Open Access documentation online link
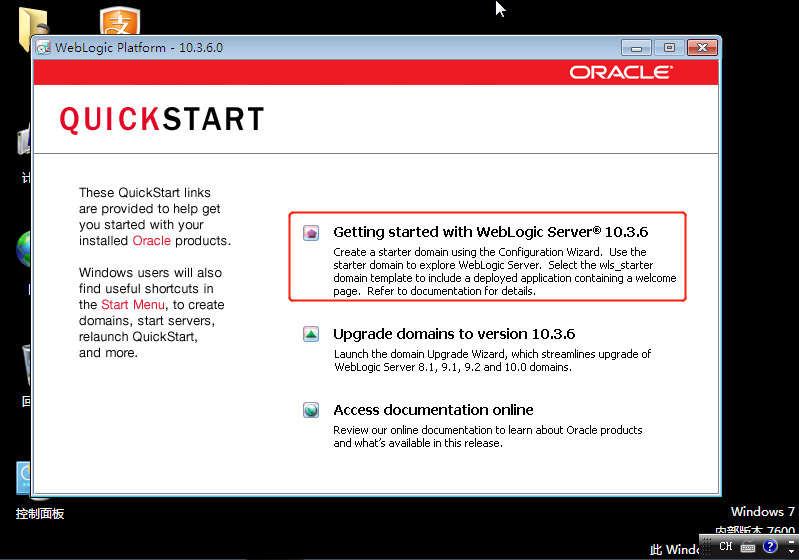The height and width of the screenshot is (560, 799). pos(433,410)
